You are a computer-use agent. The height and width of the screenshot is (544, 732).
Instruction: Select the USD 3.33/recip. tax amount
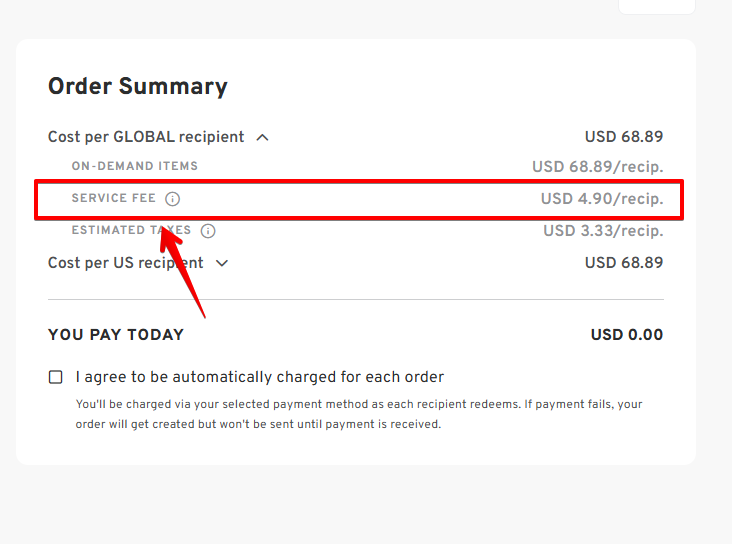[x=603, y=231]
